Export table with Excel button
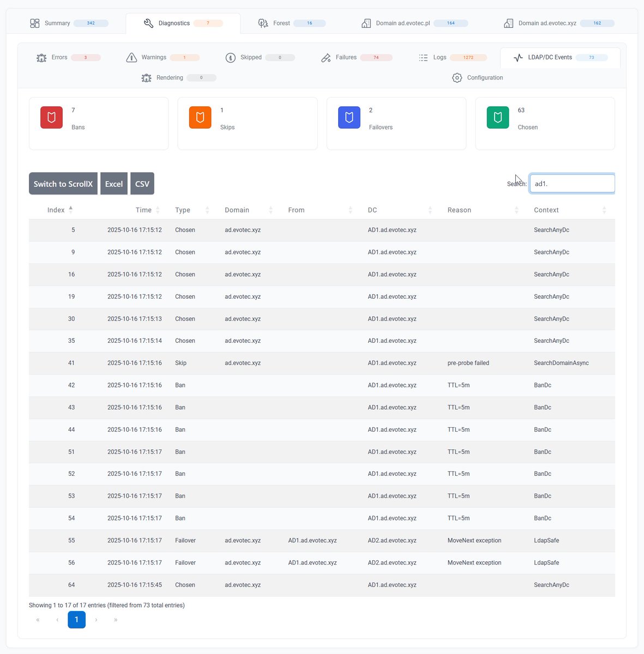 pyautogui.click(x=114, y=184)
